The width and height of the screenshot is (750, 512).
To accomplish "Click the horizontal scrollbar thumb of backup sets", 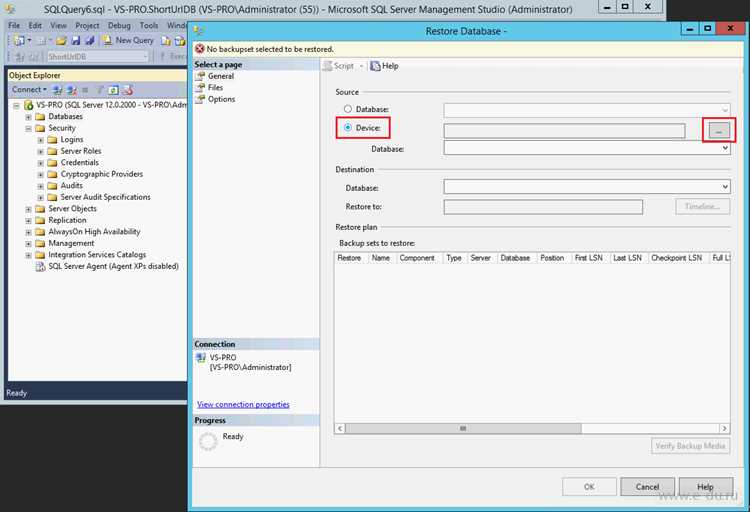I will (463, 428).
